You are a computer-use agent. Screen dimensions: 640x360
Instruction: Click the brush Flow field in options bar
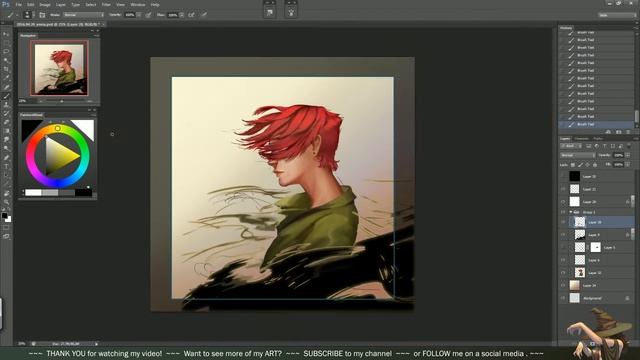pos(173,15)
